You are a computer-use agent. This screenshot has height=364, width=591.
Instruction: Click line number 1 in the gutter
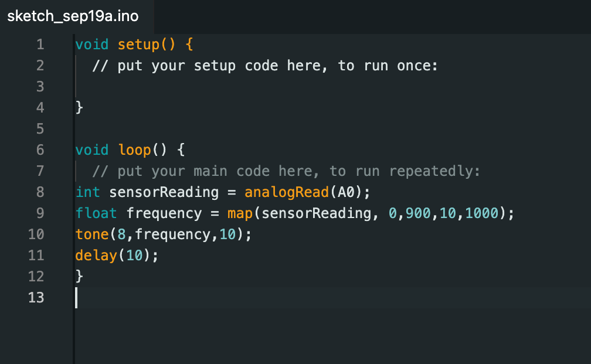(x=40, y=45)
